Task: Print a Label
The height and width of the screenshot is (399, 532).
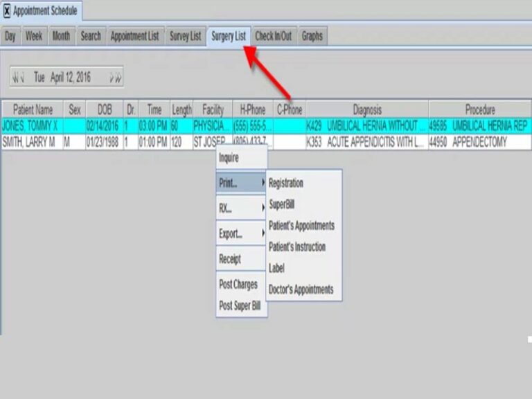Action: [x=304, y=268]
